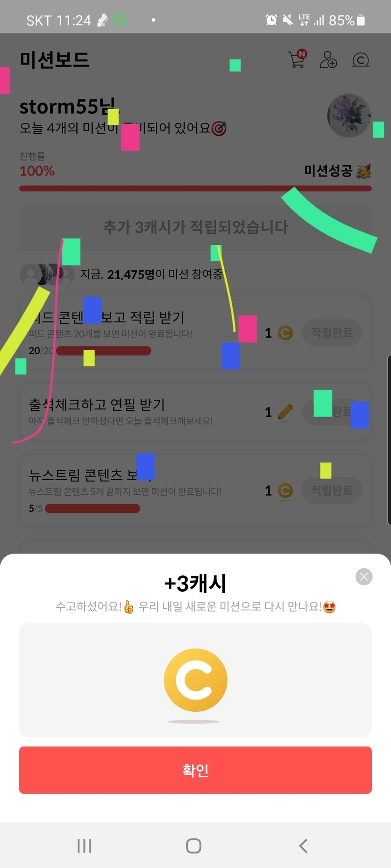Tap the mission participant avatars
This screenshot has width=391, height=868.
(x=47, y=274)
